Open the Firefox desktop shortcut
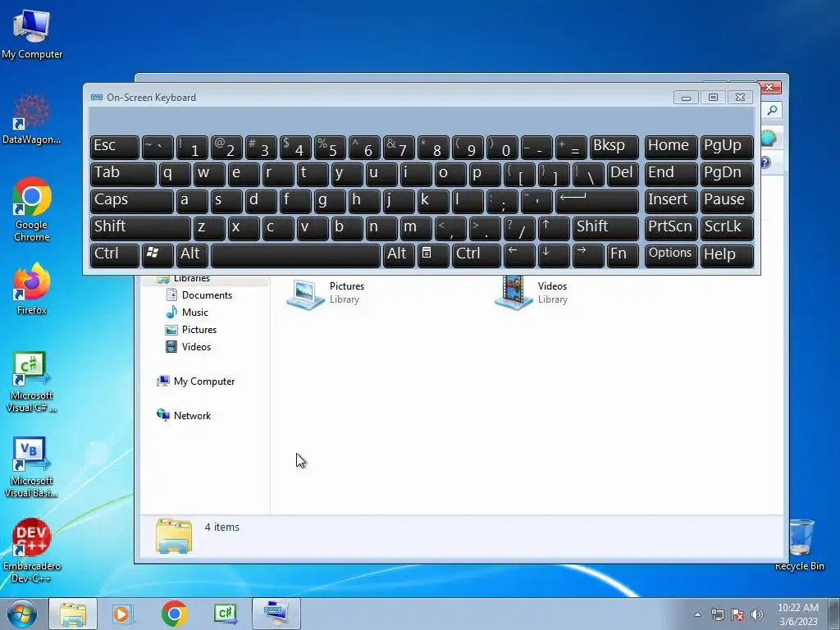Image resolution: width=840 pixels, height=630 pixels. 32,288
